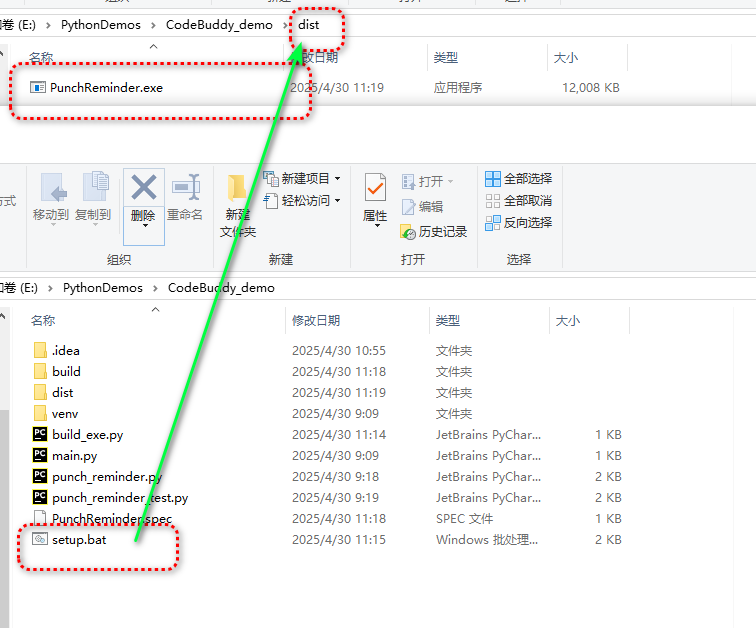The height and width of the screenshot is (628, 756).
Task: Click the Rename (重命名) ribbon icon
Action: (186, 187)
